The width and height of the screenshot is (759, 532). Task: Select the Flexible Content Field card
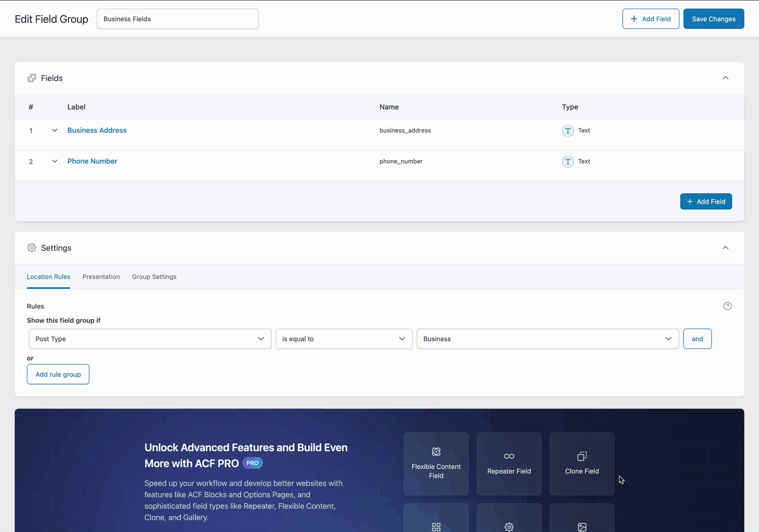click(x=436, y=464)
